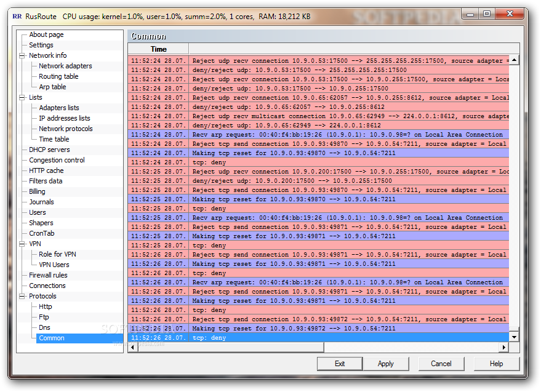Click the log scroll-down arrow
541x392 pixels.
pyautogui.click(x=514, y=337)
